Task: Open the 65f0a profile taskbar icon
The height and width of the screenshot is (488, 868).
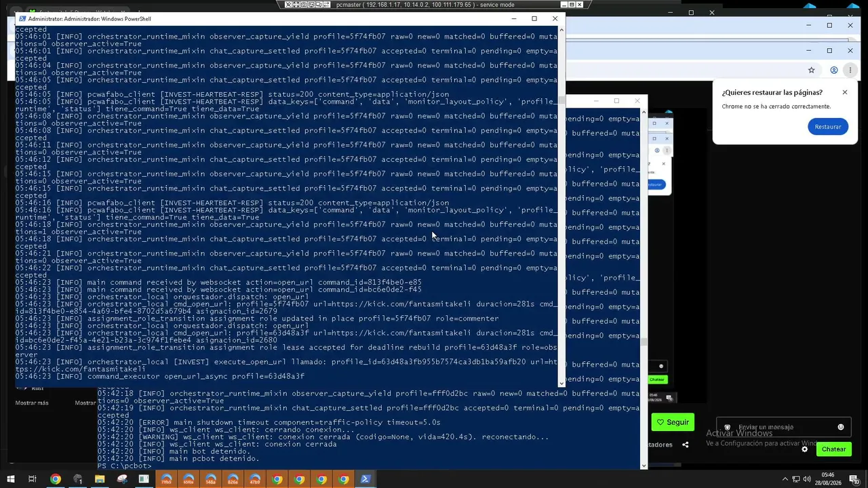Action: [189, 479]
